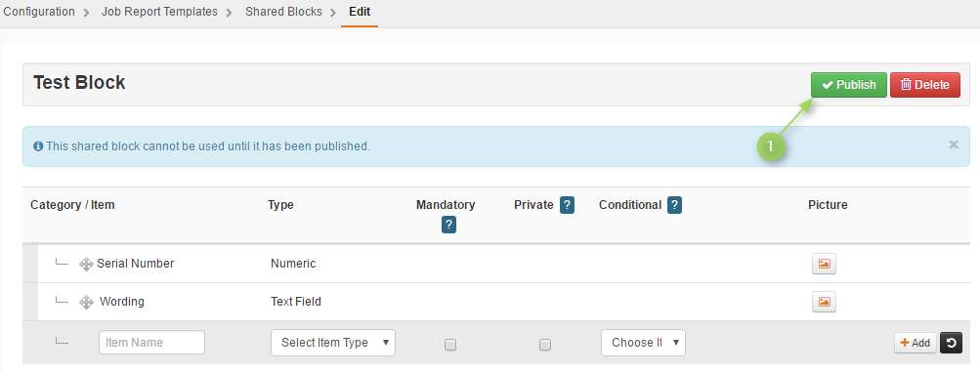Tick the Mandatory checkbox for new item
The width and height of the screenshot is (980, 373).
coord(450,345)
